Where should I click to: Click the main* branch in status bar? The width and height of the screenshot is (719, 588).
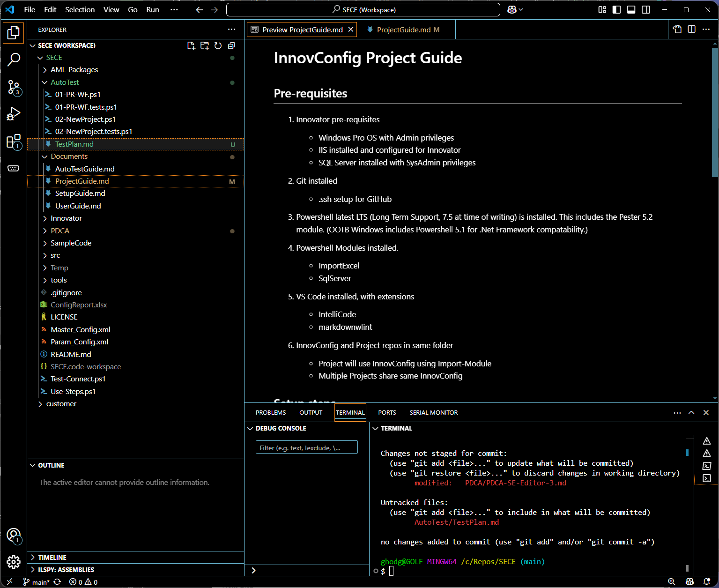(x=37, y=582)
